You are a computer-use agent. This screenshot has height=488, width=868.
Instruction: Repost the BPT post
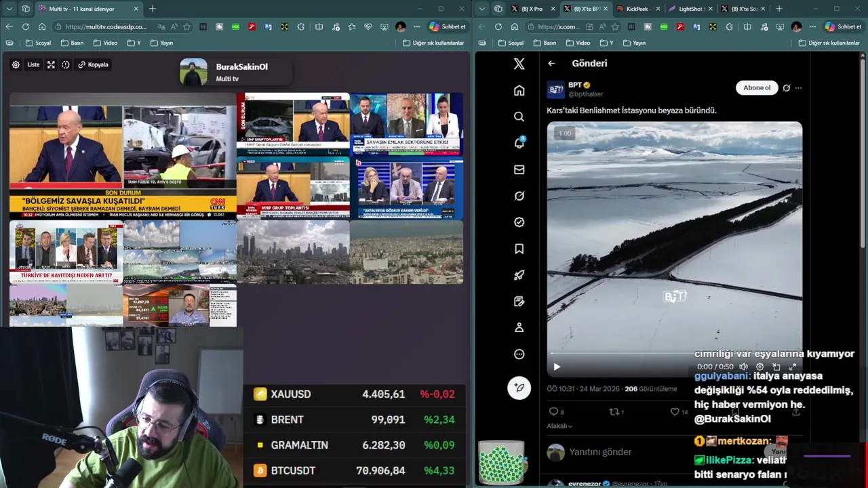coord(614,411)
